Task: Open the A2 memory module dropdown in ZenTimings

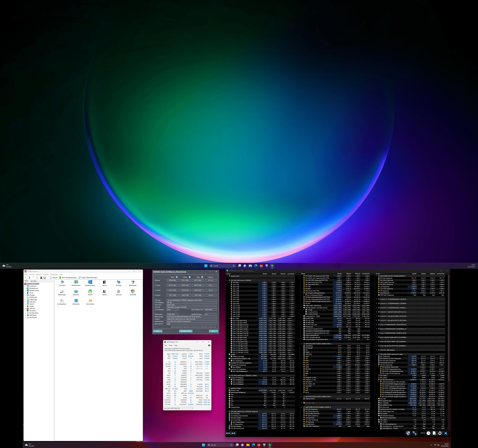Action: tap(179, 408)
